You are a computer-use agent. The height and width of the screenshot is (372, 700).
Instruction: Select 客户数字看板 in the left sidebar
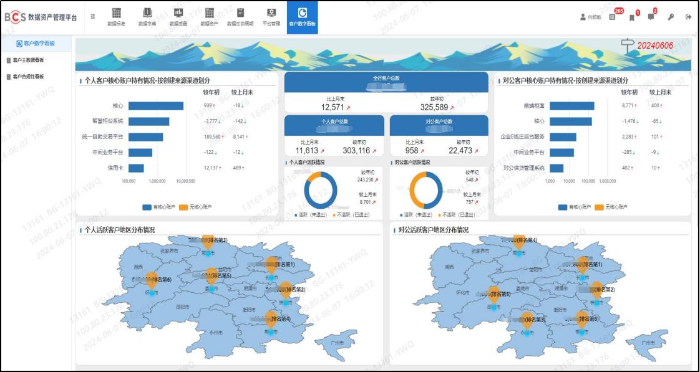[36, 43]
